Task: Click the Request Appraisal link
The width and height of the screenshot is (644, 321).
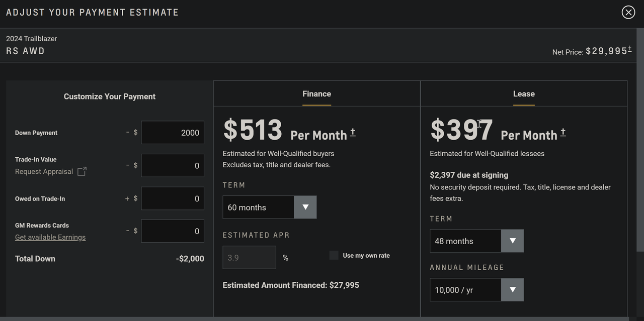Action: pyautogui.click(x=44, y=172)
